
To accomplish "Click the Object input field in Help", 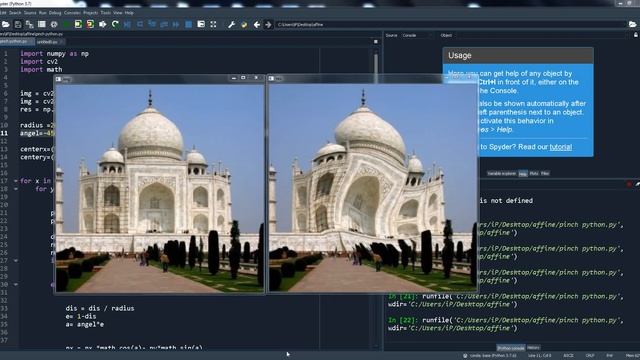I will pyautogui.click(x=541, y=36).
